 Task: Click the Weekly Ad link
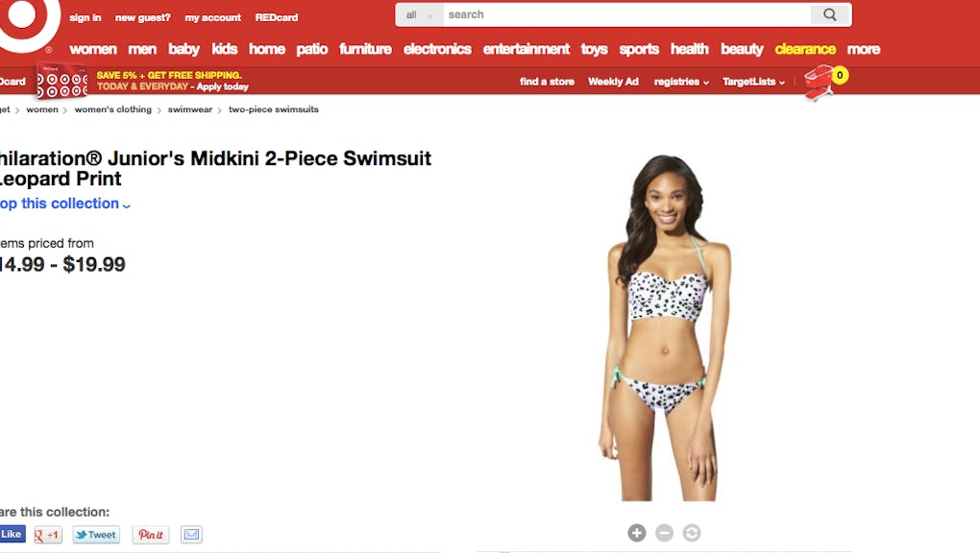(x=613, y=82)
